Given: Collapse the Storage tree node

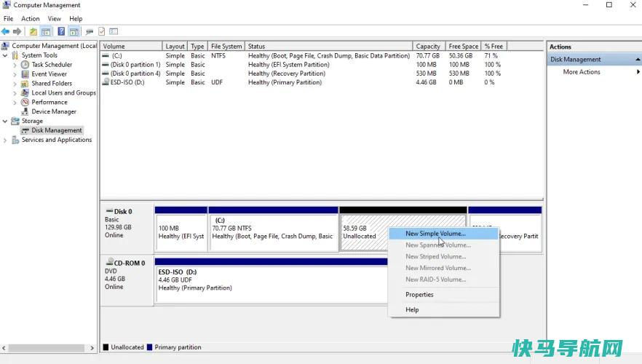Looking at the screenshot, I should (5, 121).
